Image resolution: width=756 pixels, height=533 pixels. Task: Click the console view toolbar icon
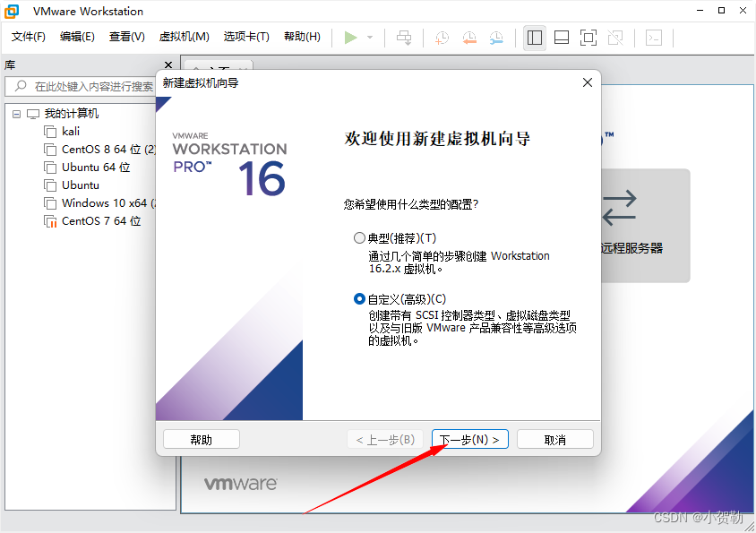(x=654, y=37)
